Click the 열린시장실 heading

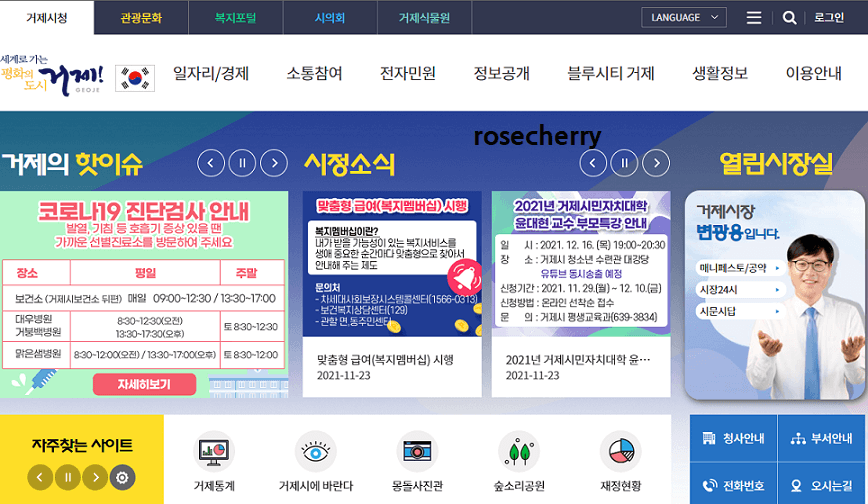click(x=776, y=163)
